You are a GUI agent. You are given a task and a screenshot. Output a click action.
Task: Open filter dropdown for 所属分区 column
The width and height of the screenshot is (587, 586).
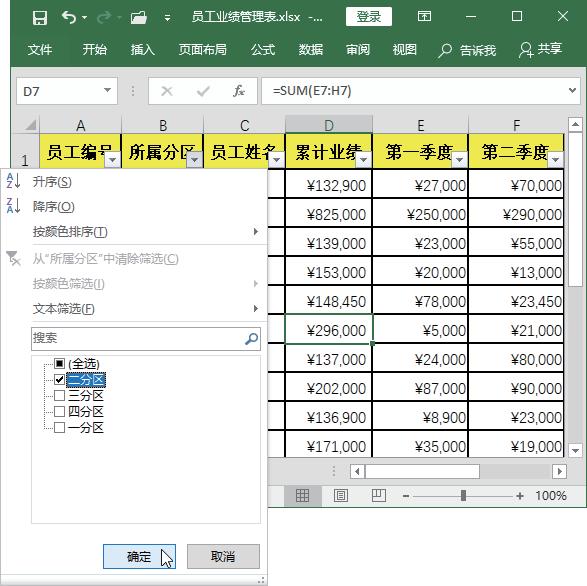coord(194,161)
